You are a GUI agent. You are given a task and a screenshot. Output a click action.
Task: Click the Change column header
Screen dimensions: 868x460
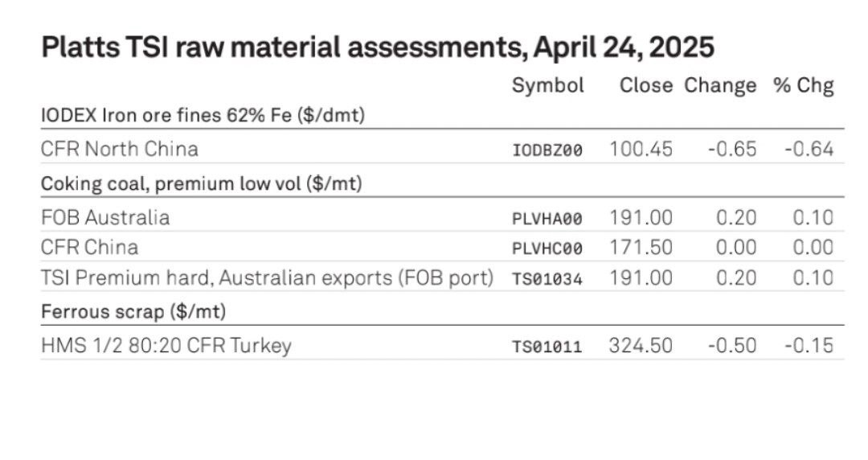pos(720,86)
